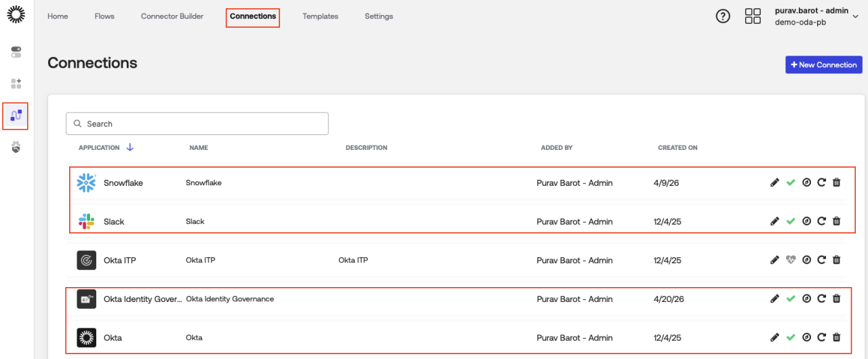
Task: Delete the Snowflake connection via trash icon
Action: (836, 183)
